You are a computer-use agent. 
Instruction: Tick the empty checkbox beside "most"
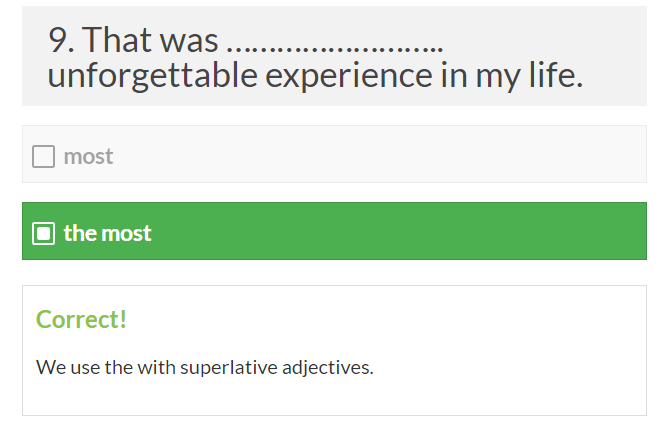click(x=43, y=157)
